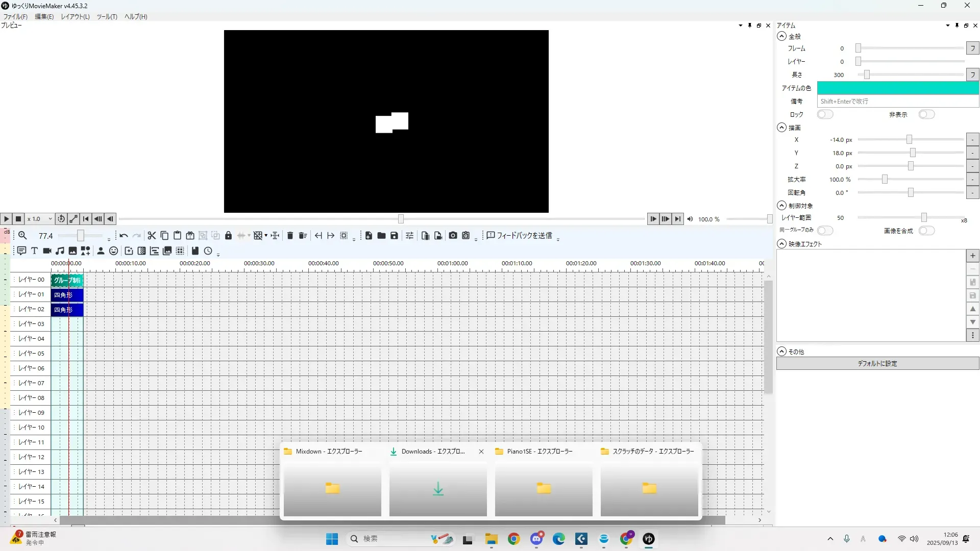Image resolution: width=980 pixels, height=551 pixels.
Task: Click the undo arrow icon
Action: point(124,236)
